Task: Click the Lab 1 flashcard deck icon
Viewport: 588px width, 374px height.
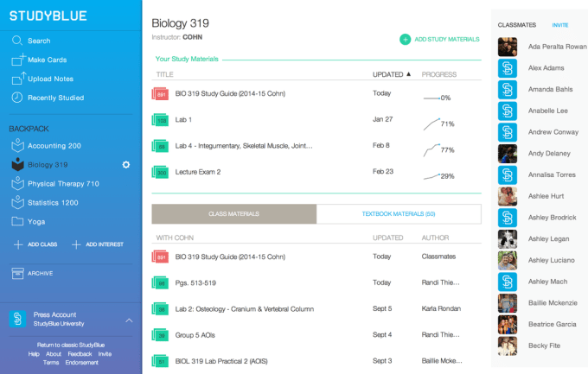Action: point(160,120)
